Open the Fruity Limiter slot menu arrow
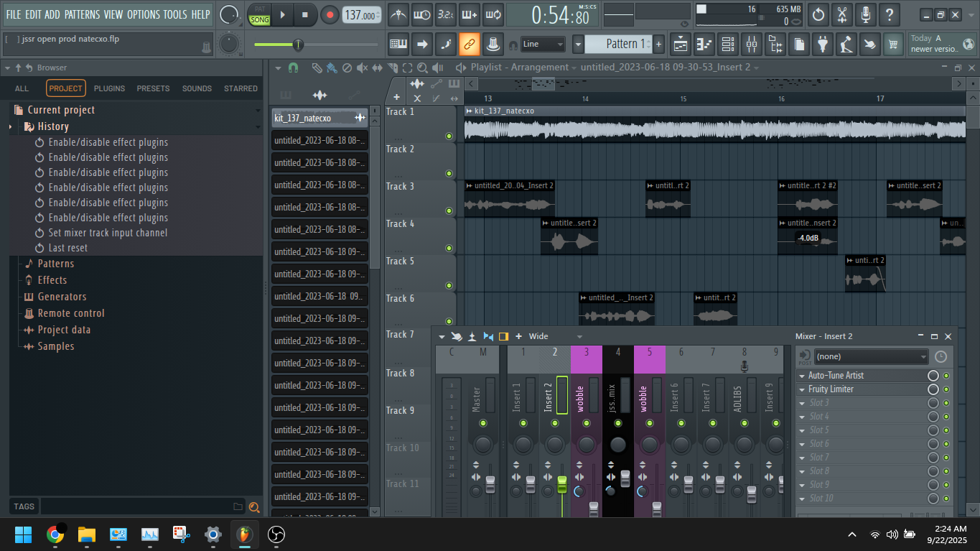The height and width of the screenshot is (551, 980). [x=802, y=389]
